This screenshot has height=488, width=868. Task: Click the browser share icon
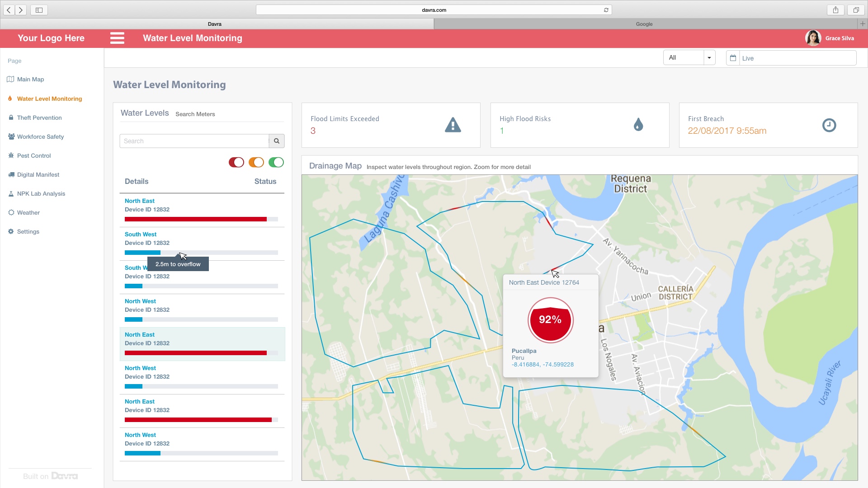coord(835,9)
